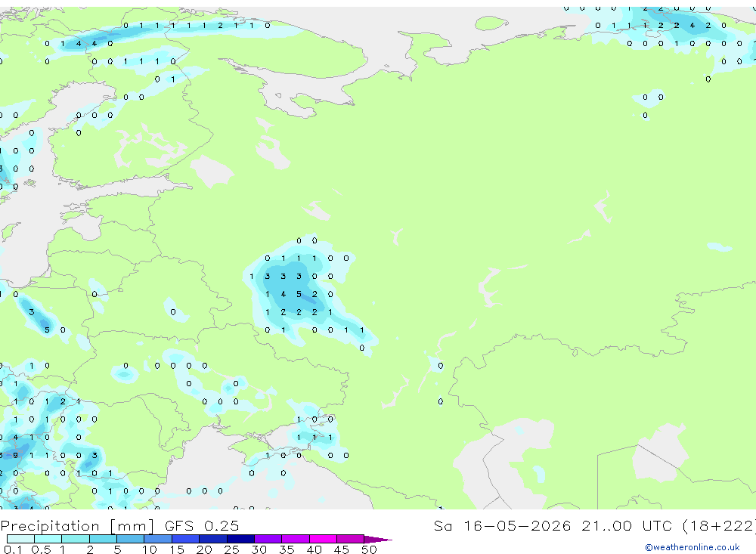Click the 'Sa 16-05-2026' date text
The height and width of the screenshot is (554, 756).
point(502,525)
